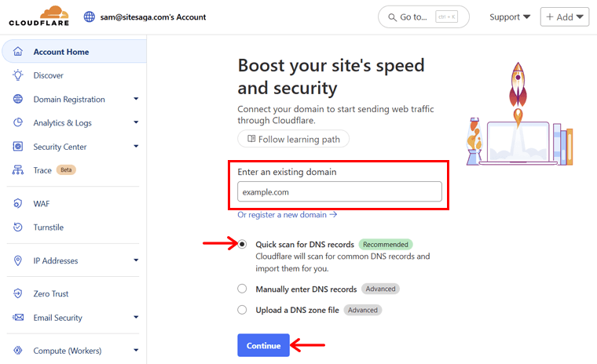Screen dimensions: 597x364
Task: Click the globe icon beside the account name
Action: pos(89,16)
